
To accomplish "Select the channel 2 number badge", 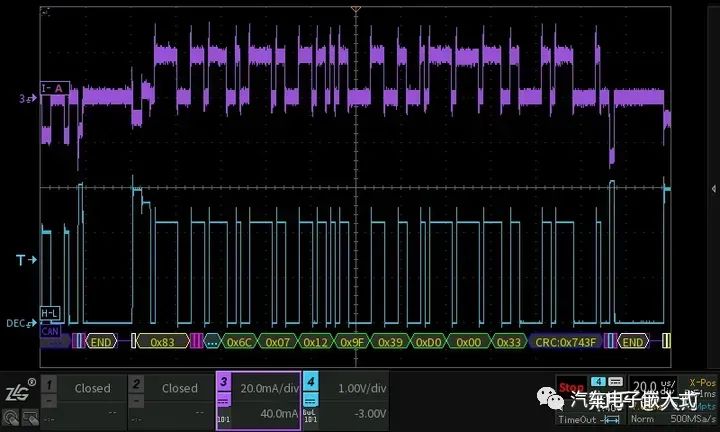I will (x=136, y=384).
